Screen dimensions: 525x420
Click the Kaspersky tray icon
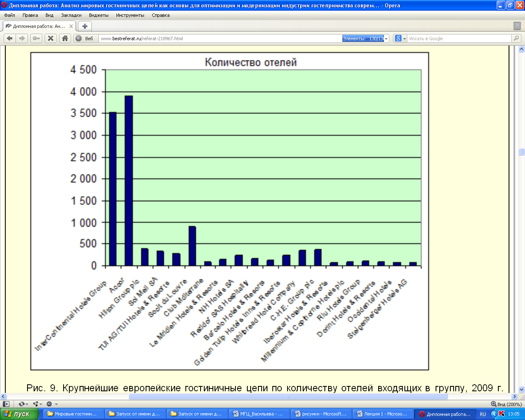click(x=501, y=414)
